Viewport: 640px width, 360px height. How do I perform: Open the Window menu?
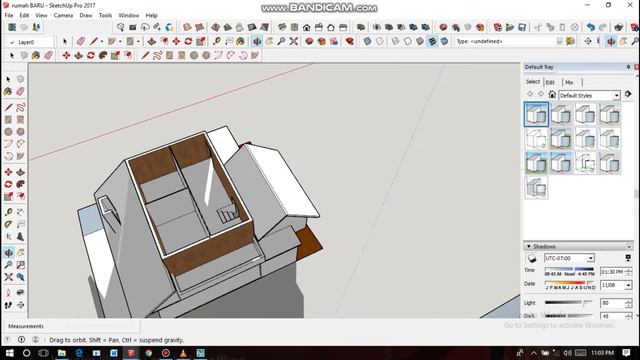click(129, 16)
